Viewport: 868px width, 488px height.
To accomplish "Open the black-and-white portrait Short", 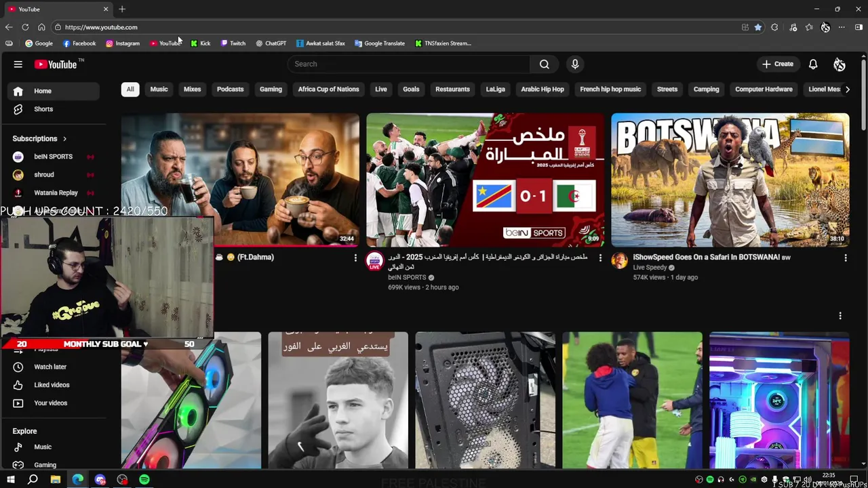I will pos(338,400).
